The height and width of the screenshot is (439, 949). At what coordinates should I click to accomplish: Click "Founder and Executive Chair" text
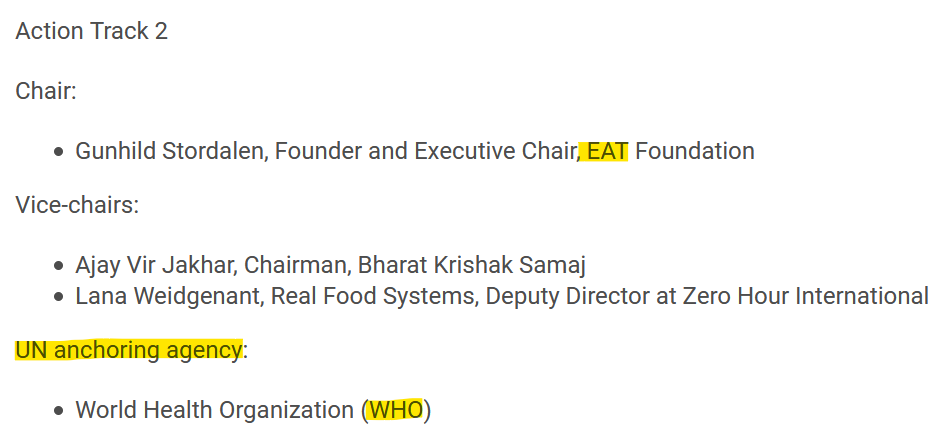pyautogui.click(x=425, y=152)
